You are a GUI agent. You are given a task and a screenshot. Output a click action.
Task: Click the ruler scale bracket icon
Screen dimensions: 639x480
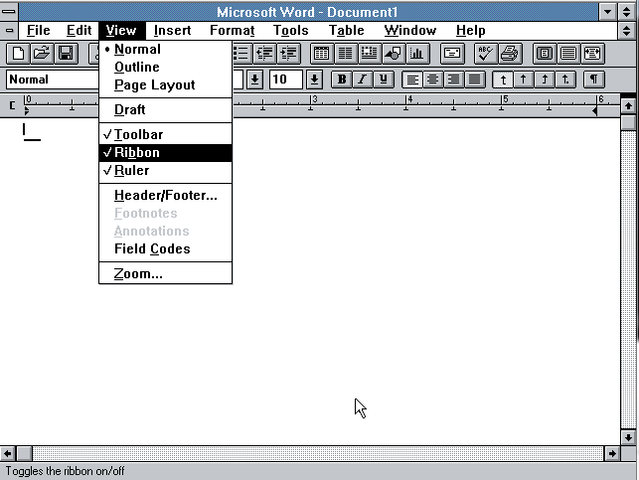click(x=12, y=106)
